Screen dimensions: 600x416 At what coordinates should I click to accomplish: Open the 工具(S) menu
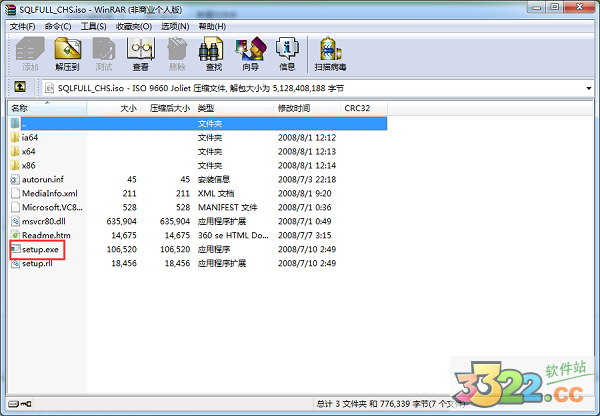pos(93,26)
